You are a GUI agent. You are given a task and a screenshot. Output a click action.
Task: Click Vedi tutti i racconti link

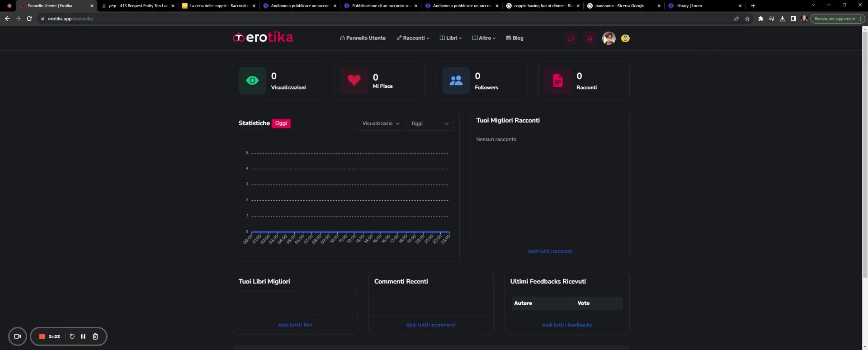click(x=550, y=251)
